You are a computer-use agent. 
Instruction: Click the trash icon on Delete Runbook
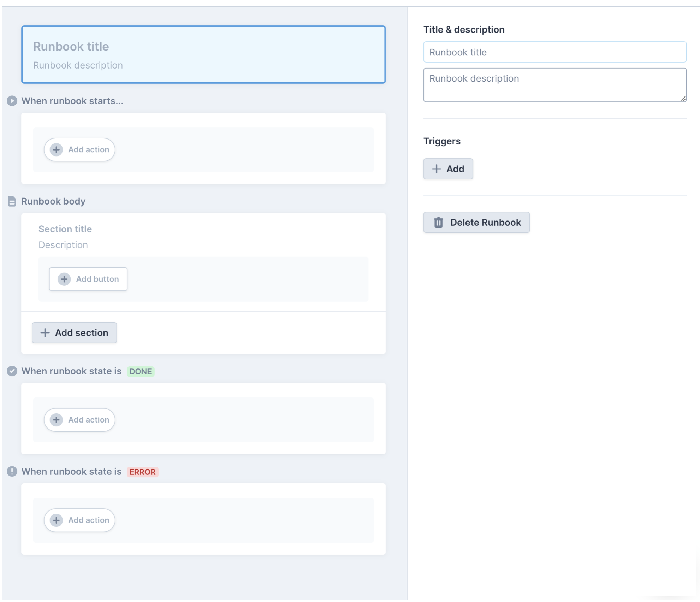tap(438, 223)
